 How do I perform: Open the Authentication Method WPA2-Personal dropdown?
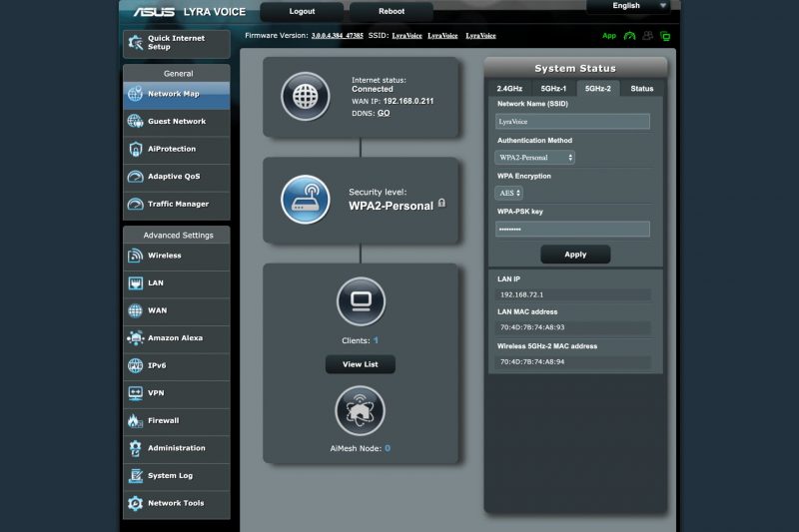click(535, 158)
